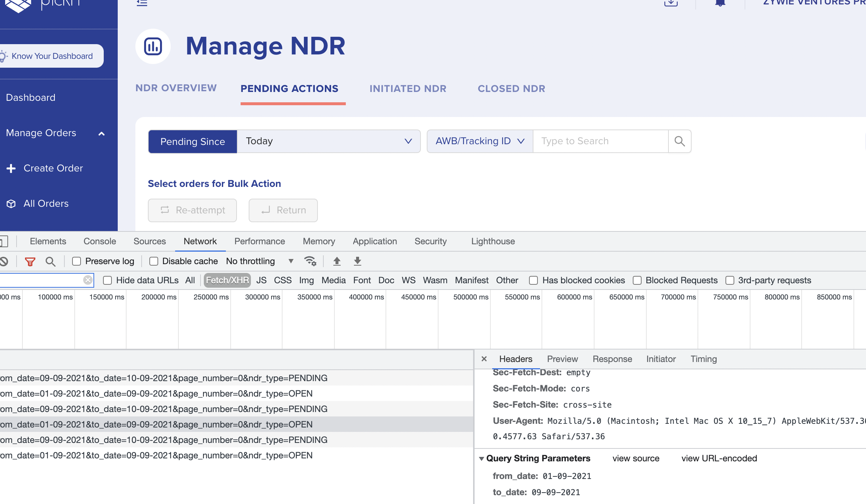Select the JS request type filter
The image size is (866, 504).
pos(262,280)
